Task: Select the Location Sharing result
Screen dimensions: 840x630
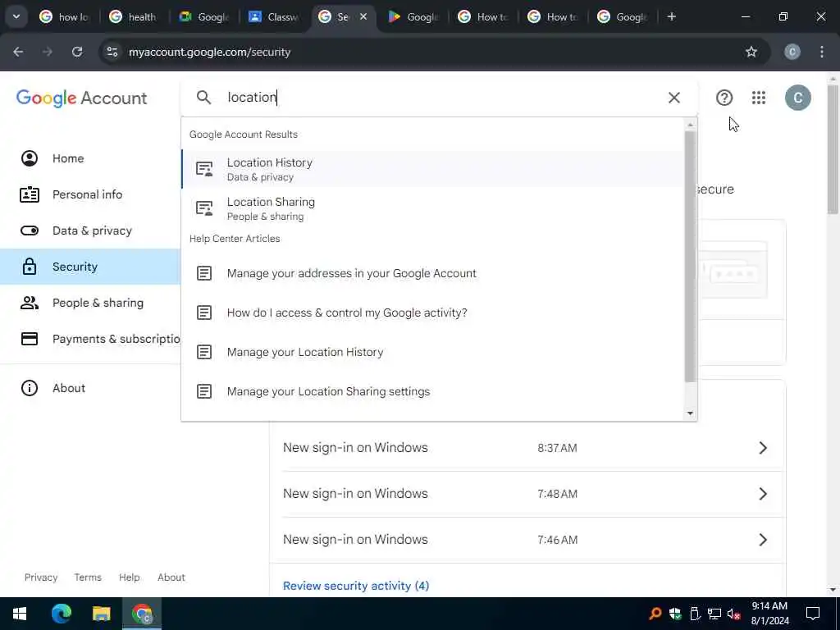Action: pyautogui.click(x=433, y=208)
